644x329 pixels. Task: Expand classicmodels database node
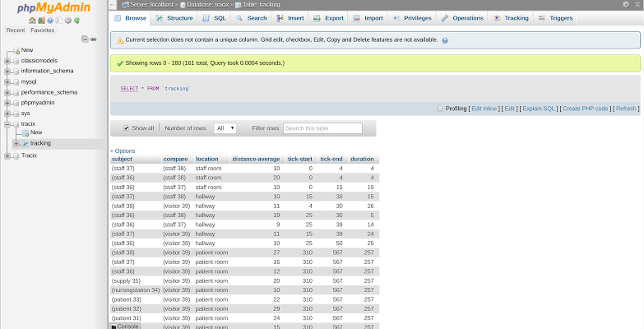click(x=7, y=61)
